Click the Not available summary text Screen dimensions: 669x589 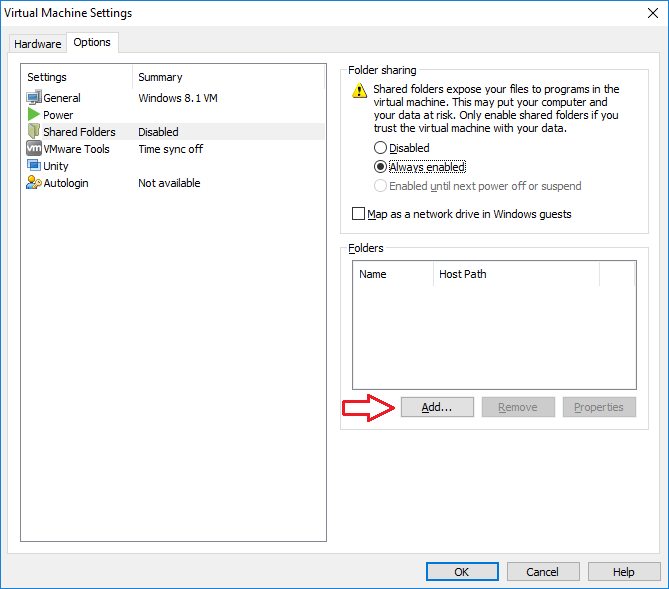pos(169,183)
